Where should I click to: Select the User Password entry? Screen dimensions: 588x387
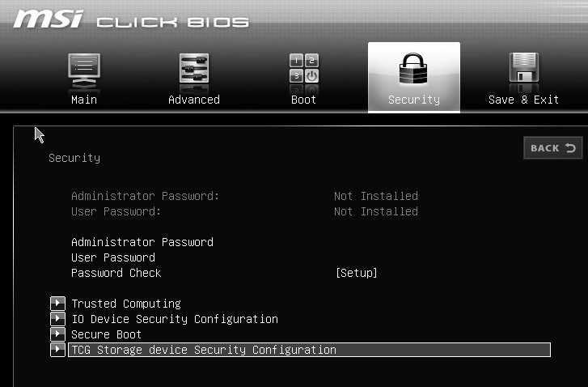[x=113, y=257]
